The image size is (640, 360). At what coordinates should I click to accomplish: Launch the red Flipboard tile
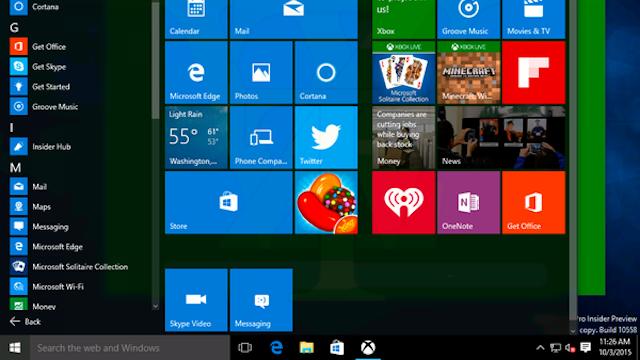(x=533, y=72)
